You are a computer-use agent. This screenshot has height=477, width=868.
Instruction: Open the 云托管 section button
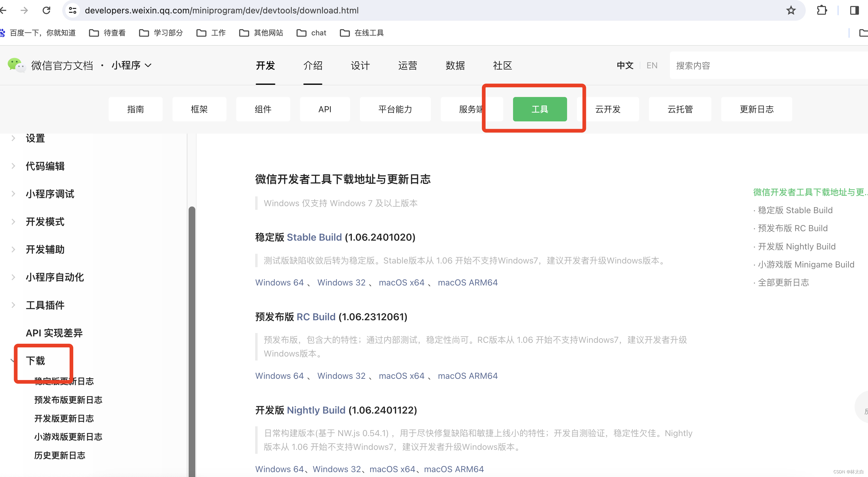pos(680,109)
